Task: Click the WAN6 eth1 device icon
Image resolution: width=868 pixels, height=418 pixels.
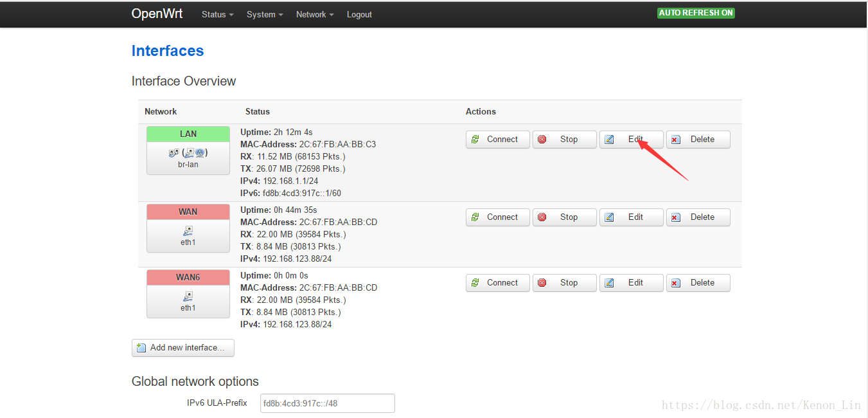Action: [x=188, y=296]
